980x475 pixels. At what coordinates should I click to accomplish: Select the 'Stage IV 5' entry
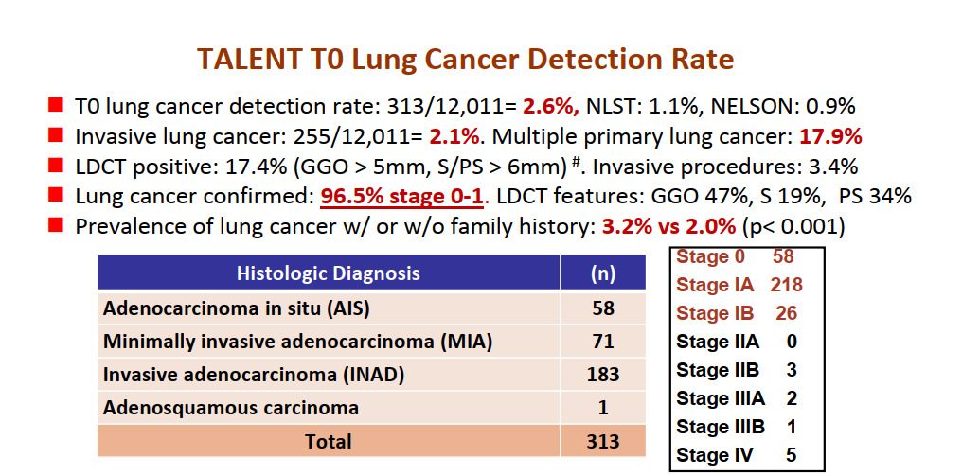[736, 455]
